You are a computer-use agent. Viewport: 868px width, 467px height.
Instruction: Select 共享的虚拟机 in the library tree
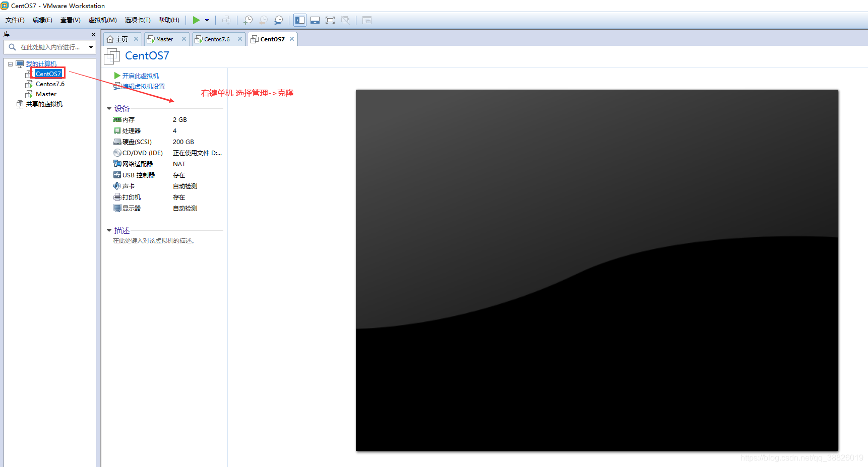[x=44, y=104]
